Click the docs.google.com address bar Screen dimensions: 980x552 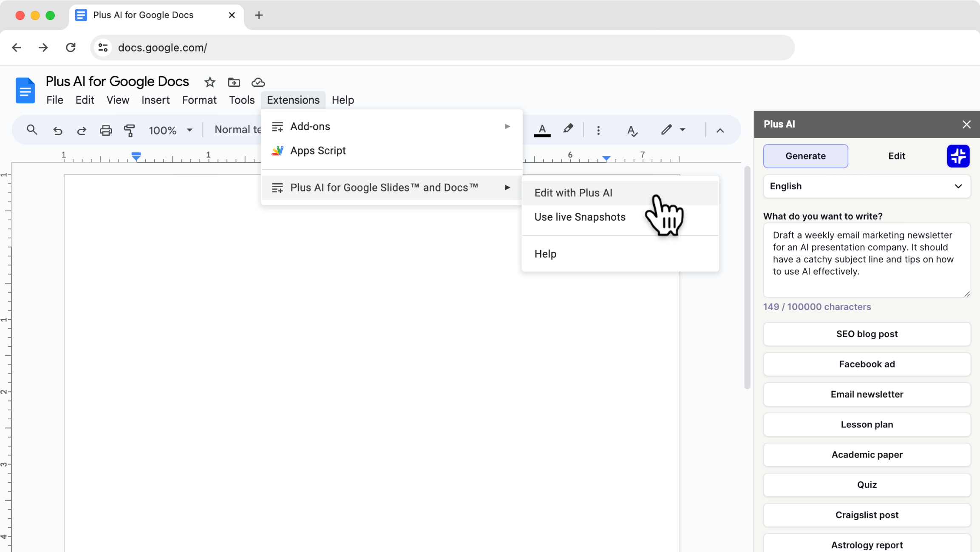(x=442, y=48)
